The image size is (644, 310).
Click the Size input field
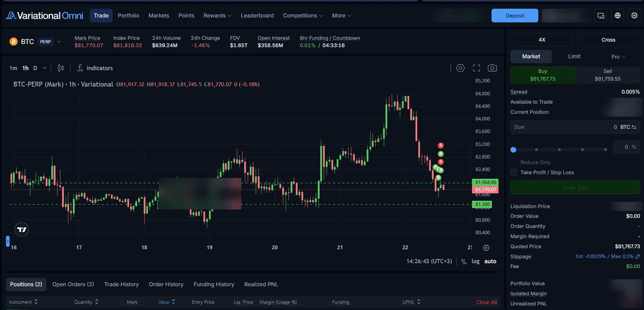click(575, 127)
